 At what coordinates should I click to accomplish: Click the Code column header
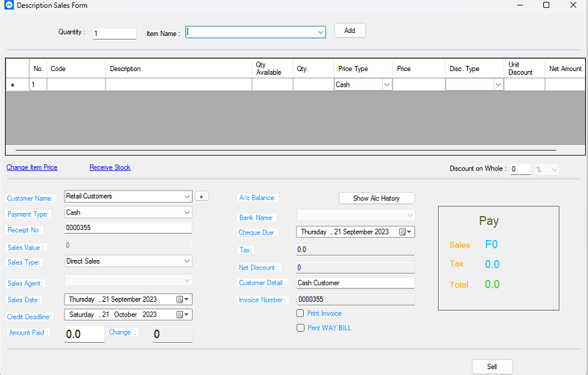(x=76, y=69)
